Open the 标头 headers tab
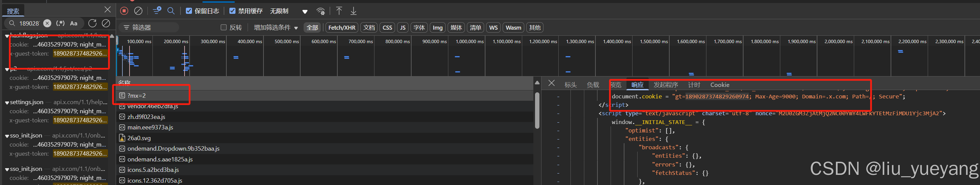This screenshot has height=185, width=980. coord(571,85)
